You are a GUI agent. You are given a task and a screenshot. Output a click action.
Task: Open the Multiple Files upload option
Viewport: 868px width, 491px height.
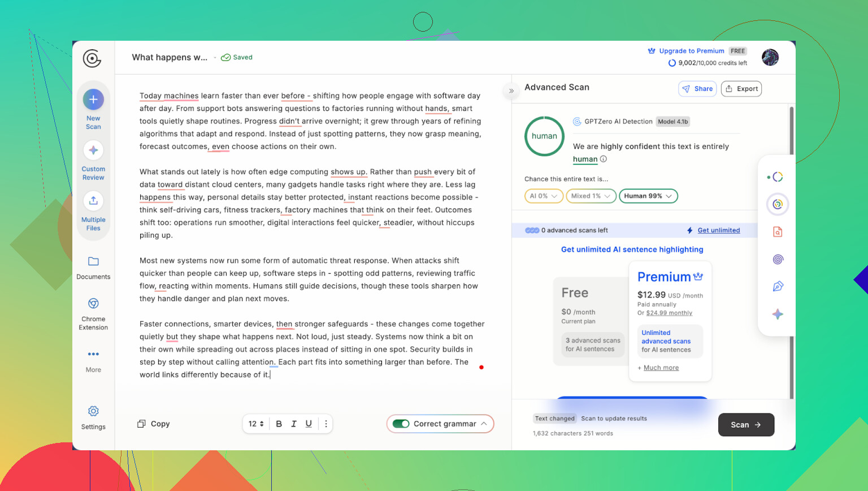[93, 201]
